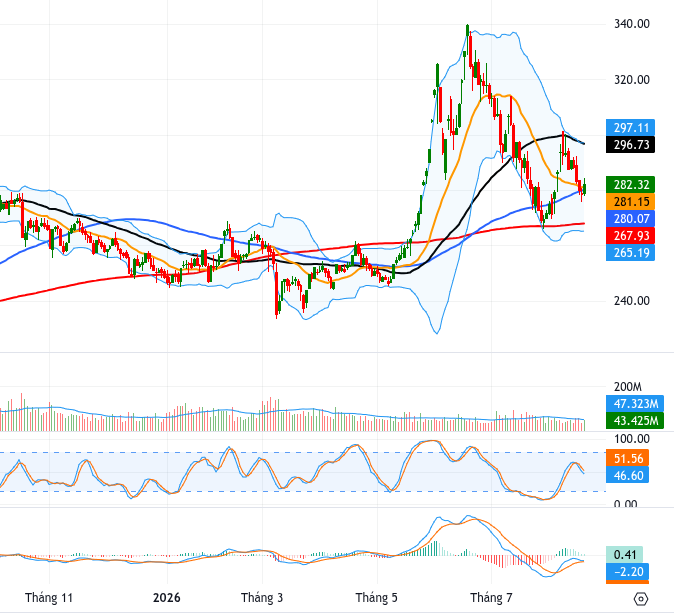Click the green 282.32 current price label

click(631, 184)
